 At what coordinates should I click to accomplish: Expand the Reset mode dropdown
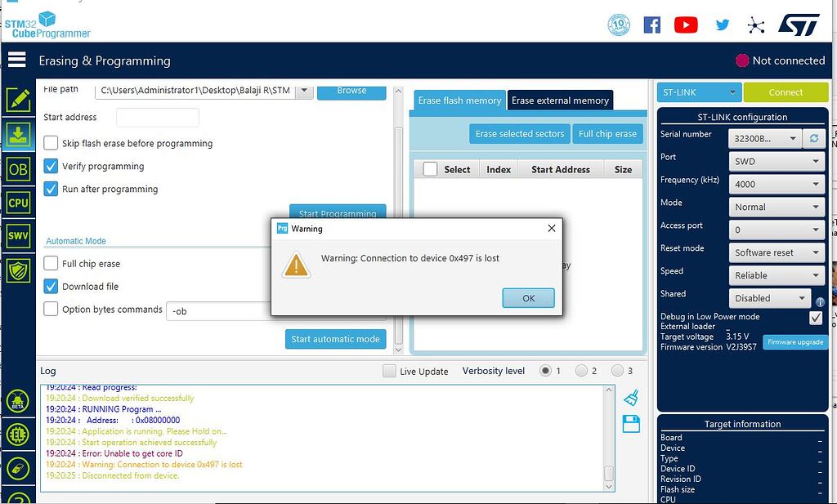777,252
